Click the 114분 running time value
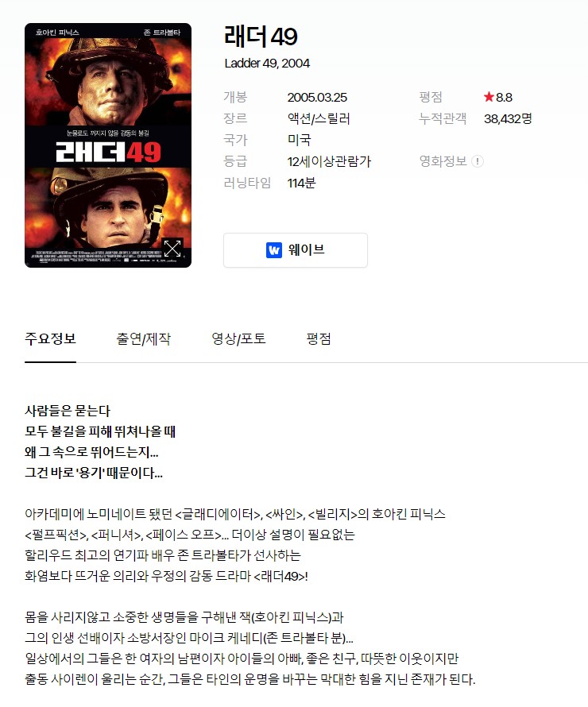This screenshot has width=588, height=707. coord(301,183)
